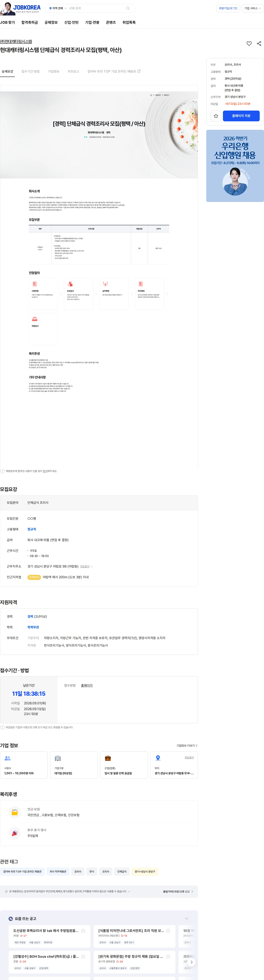This screenshot has width=264, height=980.
Task: Click the 정규직 employment type link
Action: click(x=32, y=529)
